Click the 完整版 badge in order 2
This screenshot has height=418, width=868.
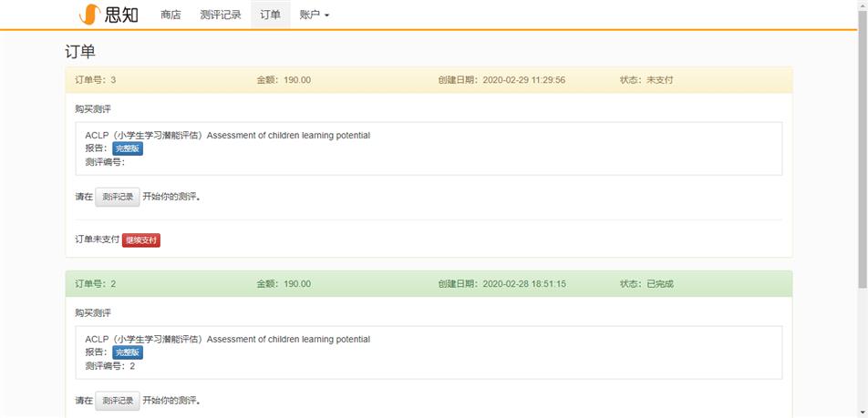click(x=128, y=352)
